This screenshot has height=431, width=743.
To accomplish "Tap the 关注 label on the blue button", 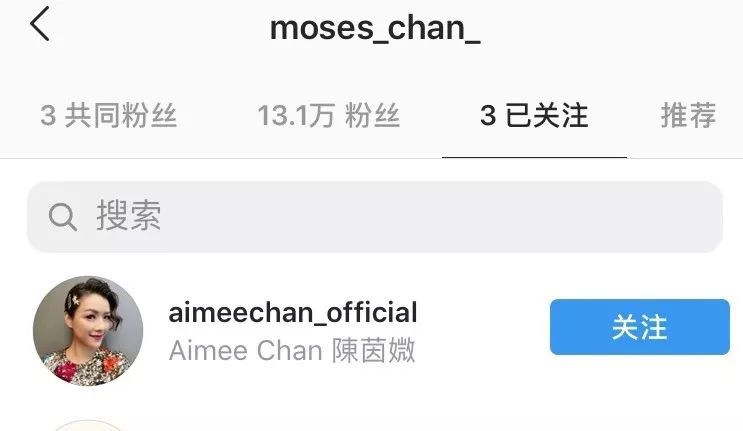I will click(x=640, y=327).
